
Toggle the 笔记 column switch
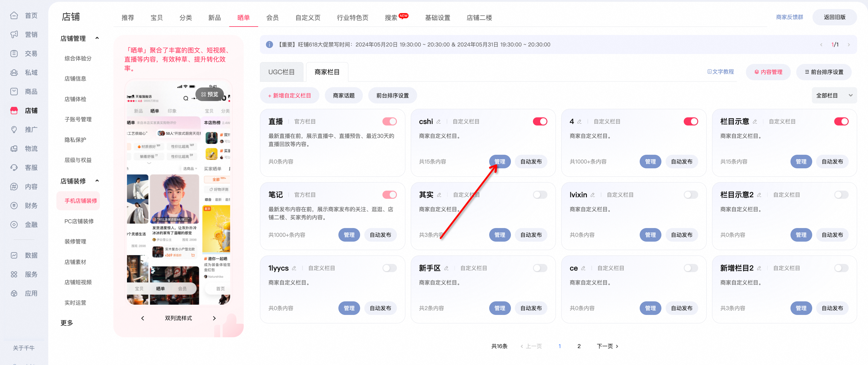tap(390, 195)
